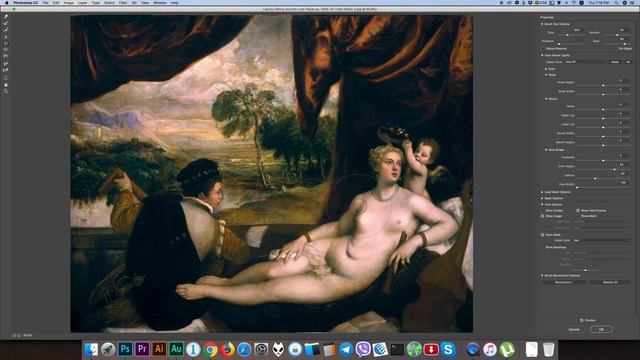Confirm Liquify with OK button
The height and width of the screenshot is (360, 640).
(x=601, y=329)
